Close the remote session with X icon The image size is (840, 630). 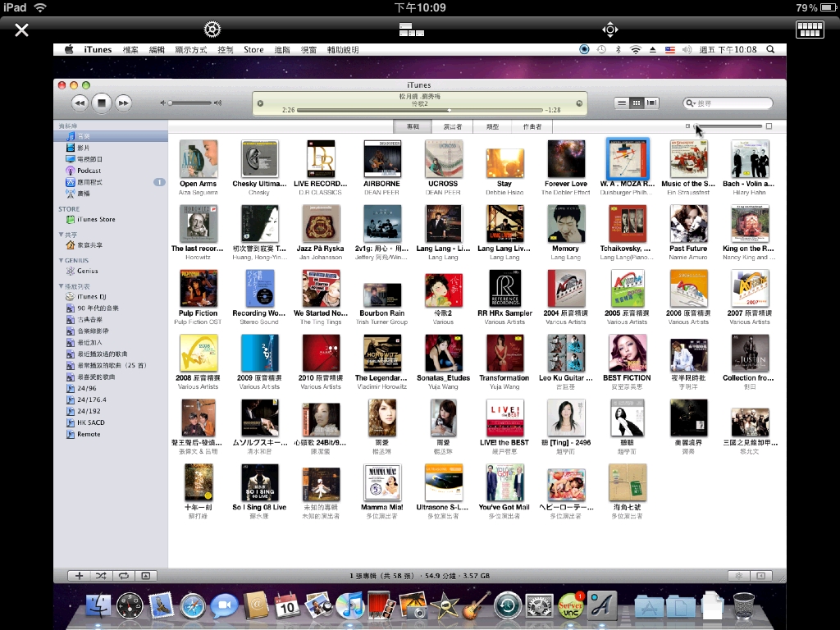(21, 30)
